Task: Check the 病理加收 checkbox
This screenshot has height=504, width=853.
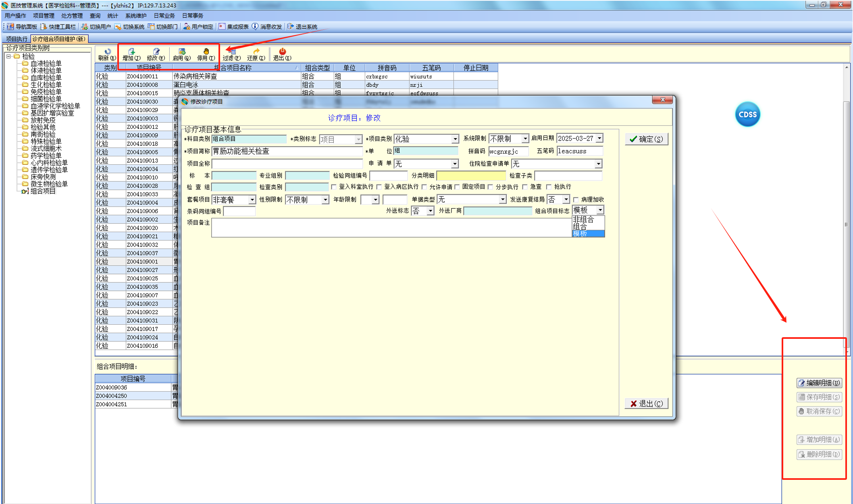Action: pyautogui.click(x=576, y=199)
